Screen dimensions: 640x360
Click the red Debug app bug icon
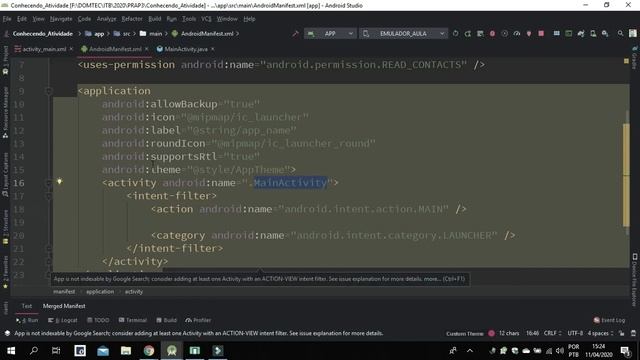pyautogui.click(x=492, y=33)
